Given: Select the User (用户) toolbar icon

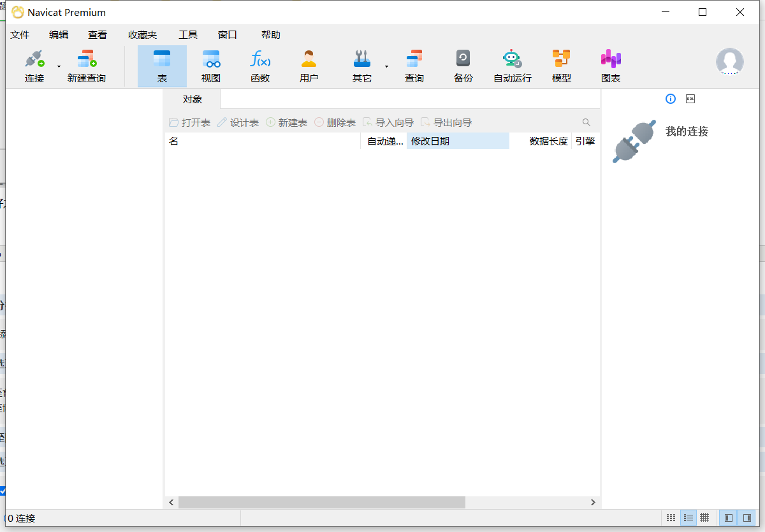Looking at the screenshot, I should pos(309,59).
